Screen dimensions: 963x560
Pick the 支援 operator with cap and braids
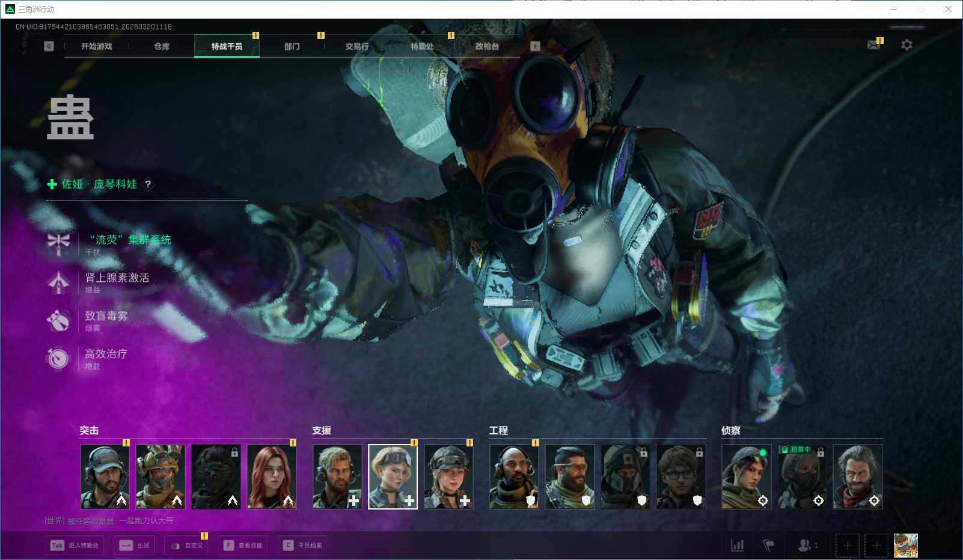(448, 477)
